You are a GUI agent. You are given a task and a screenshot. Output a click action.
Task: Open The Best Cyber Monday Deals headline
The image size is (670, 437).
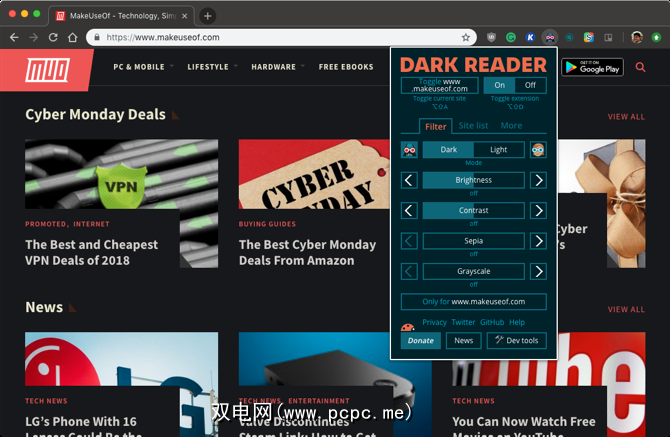307,252
